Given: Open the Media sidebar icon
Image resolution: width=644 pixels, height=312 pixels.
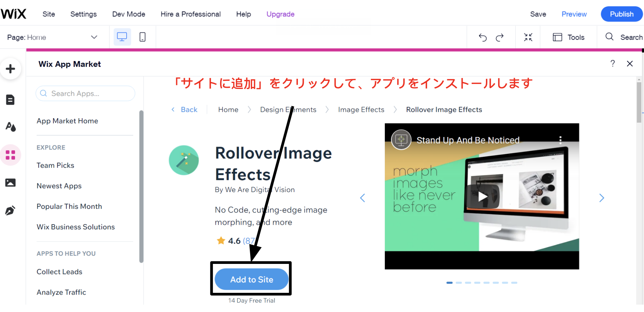Looking at the screenshot, I should click(x=10, y=183).
